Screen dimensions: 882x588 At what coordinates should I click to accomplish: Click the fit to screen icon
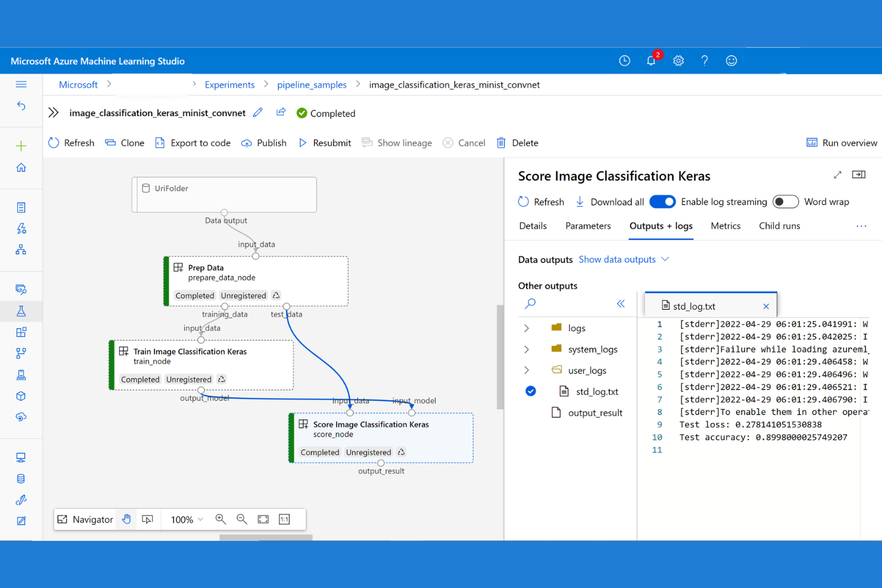click(x=263, y=519)
